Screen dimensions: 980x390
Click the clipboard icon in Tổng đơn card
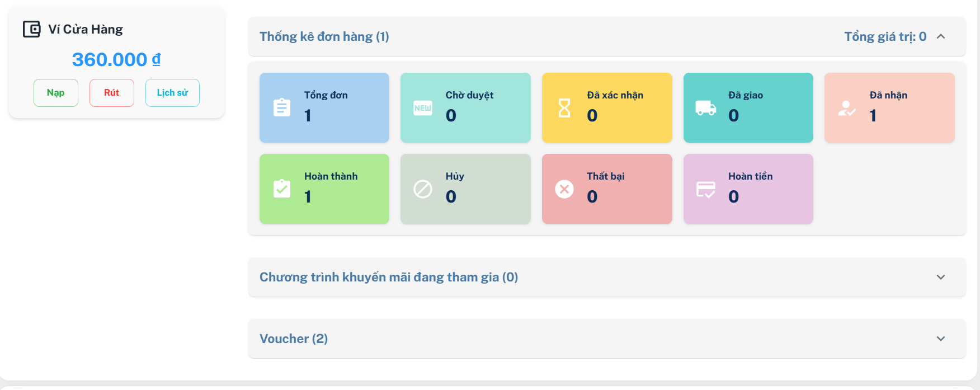pos(282,107)
